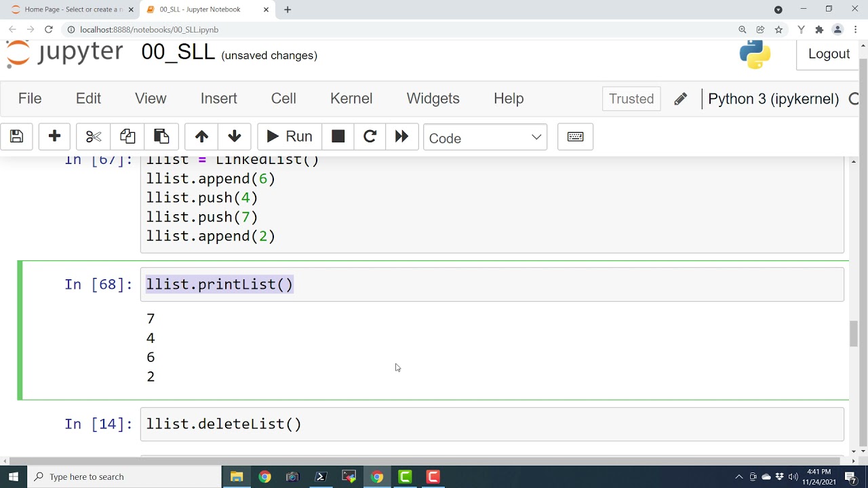Image resolution: width=868 pixels, height=488 pixels.
Task: Click the llist.append(2) code line
Action: (211, 236)
